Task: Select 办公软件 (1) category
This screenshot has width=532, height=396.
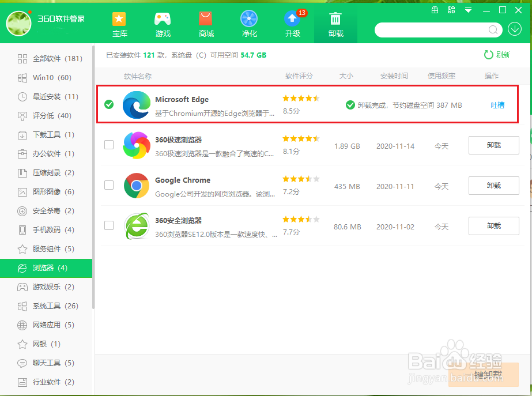Action: [x=46, y=154]
